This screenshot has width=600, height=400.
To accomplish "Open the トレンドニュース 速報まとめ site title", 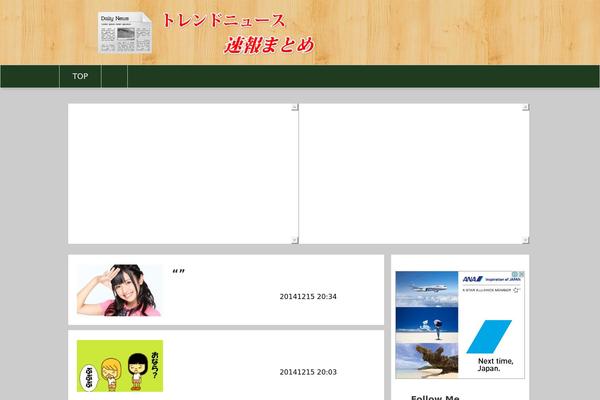I will (238, 33).
